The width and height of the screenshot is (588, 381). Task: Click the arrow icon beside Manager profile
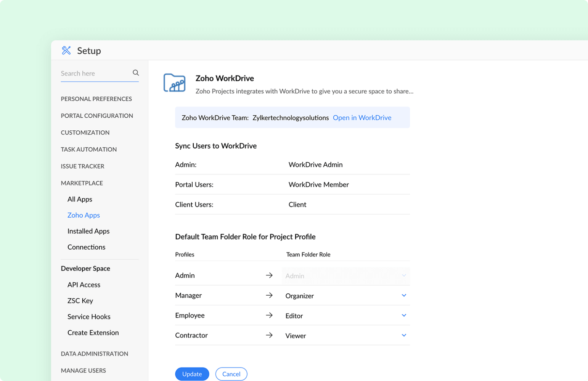[269, 295]
